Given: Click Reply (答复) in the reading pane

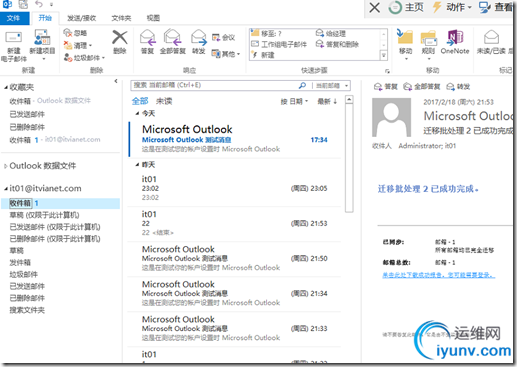Looking at the screenshot, I should coord(386,87).
